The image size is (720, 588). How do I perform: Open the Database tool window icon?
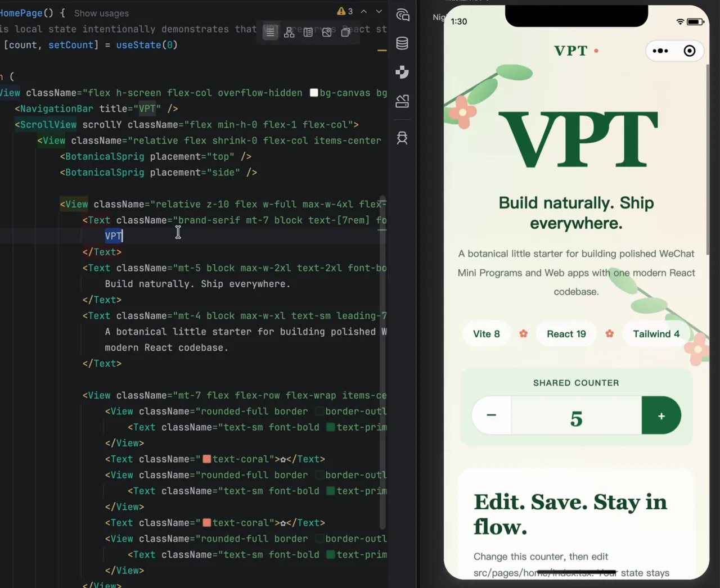pyautogui.click(x=402, y=43)
